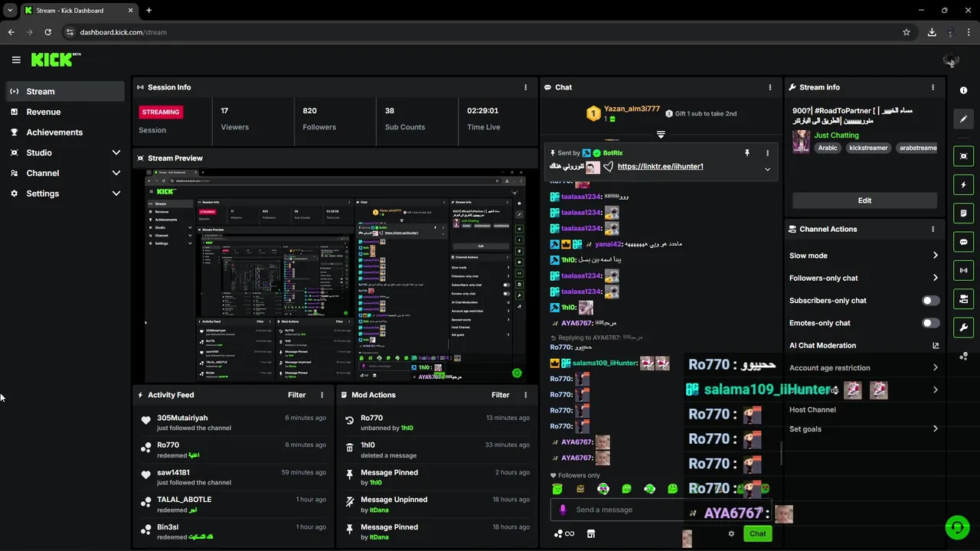Expand the pinned message chevron

tap(767, 169)
